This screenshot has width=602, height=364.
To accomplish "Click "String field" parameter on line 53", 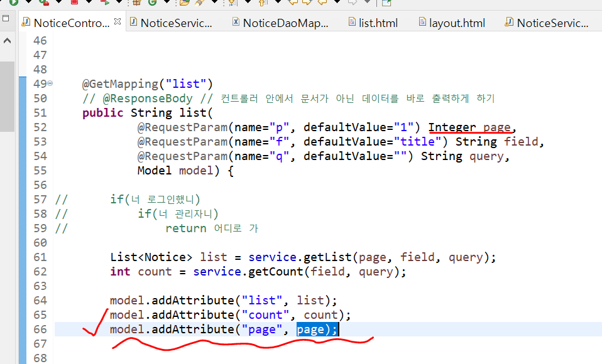I will [x=497, y=142].
